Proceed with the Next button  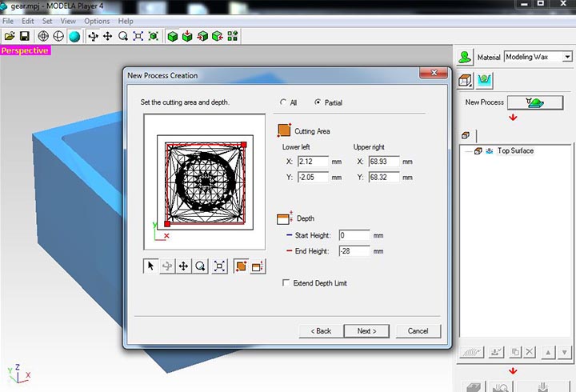pyautogui.click(x=366, y=331)
